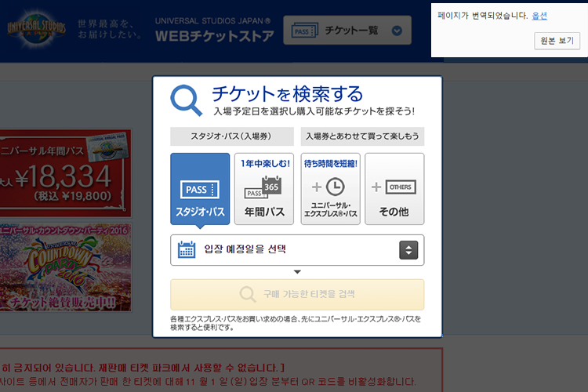Click the clock icon for Express Pass
This screenshot has height=392, width=588.
tap(335, 187)
